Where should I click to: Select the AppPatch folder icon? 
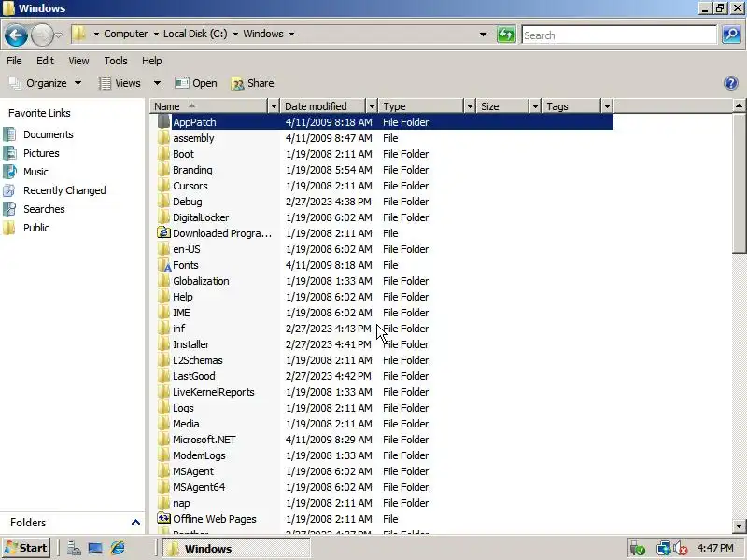[163, 122]
